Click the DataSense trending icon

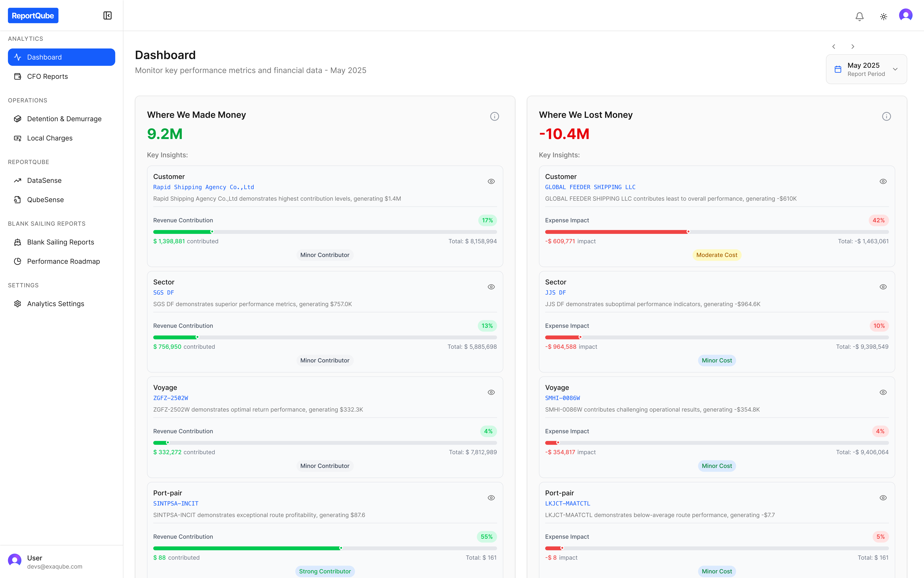click(18, 180)
